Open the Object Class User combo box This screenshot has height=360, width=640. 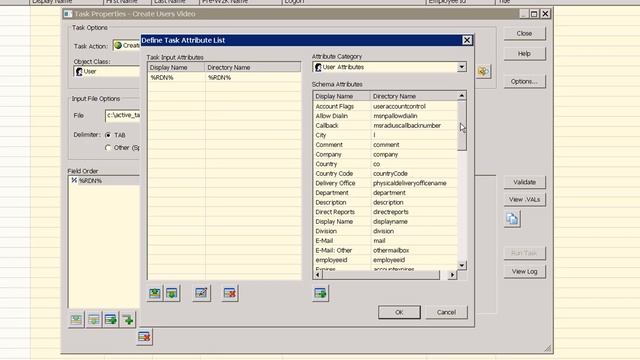[107, 71]
